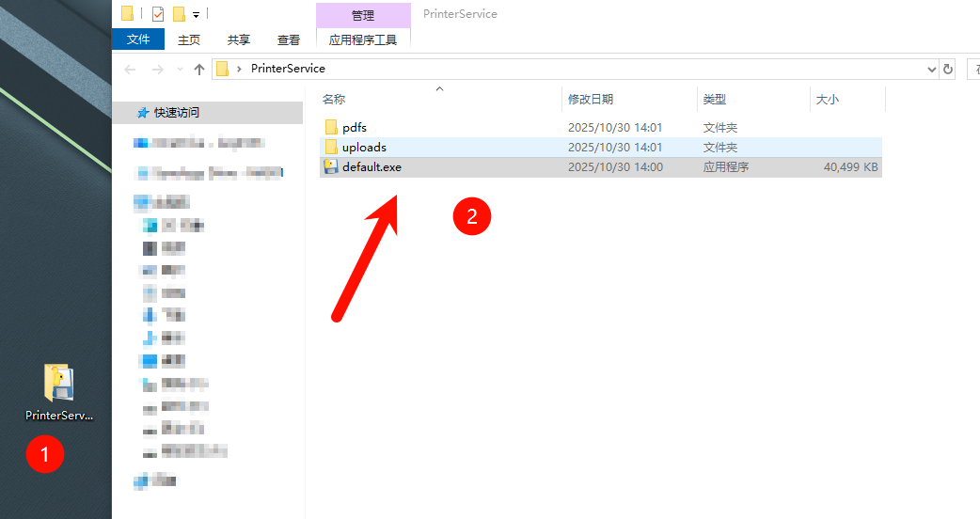Viewport: 980px width, 519px height.
Task: Open the Customize Quick Access Toolbar dropdown arrow
Action: tap(197, 14)
